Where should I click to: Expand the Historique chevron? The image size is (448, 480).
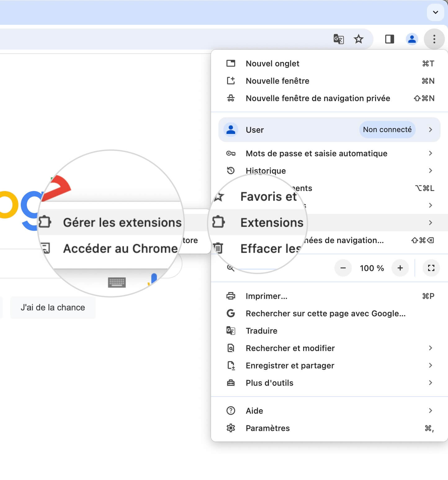click(x=430, y=171)
